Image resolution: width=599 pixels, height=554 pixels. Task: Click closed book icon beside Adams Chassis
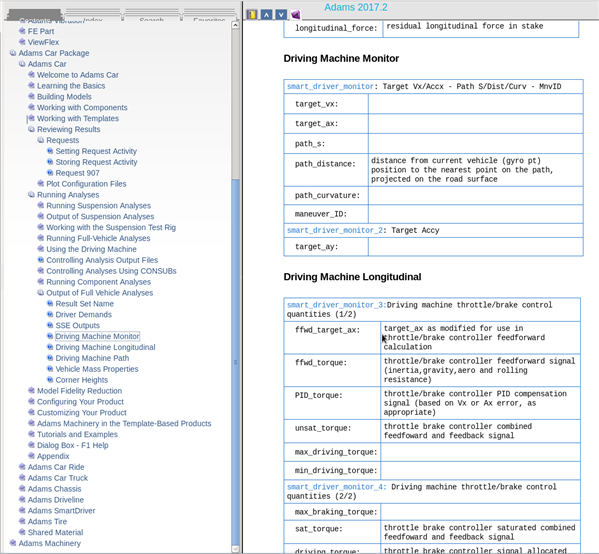click(x=22, y=489)
